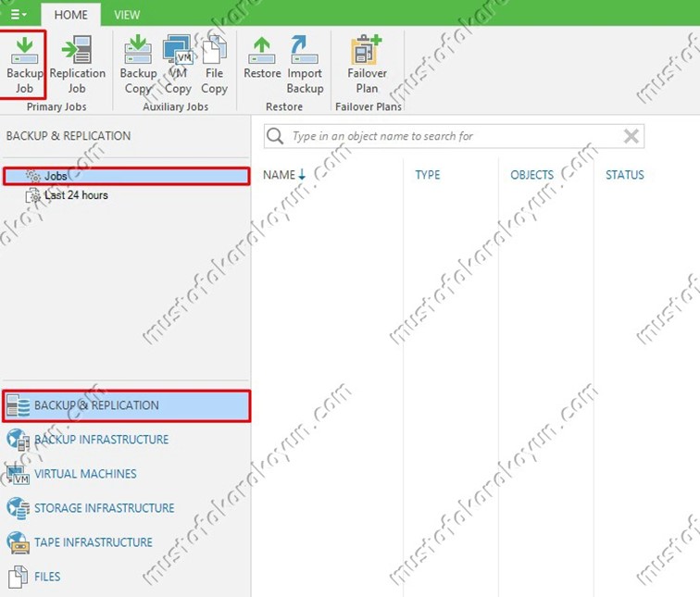Click the Last 24 hours icon

pos(33,195)
